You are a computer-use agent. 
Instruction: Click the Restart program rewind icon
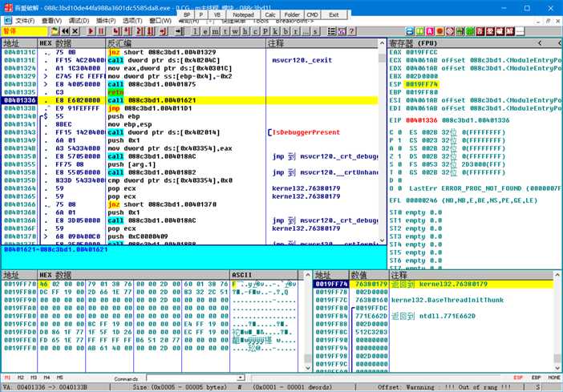(x=65, y=31)
